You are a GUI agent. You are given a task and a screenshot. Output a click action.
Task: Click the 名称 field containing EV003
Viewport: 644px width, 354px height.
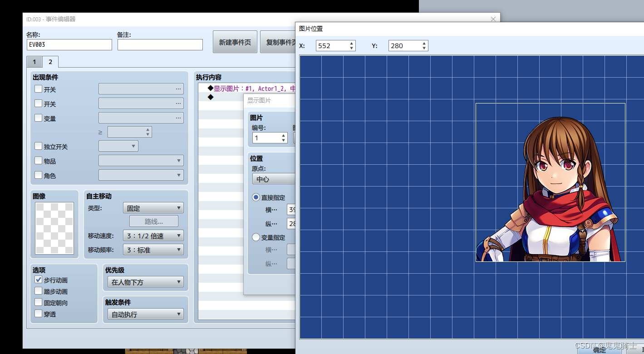[69, 44]
